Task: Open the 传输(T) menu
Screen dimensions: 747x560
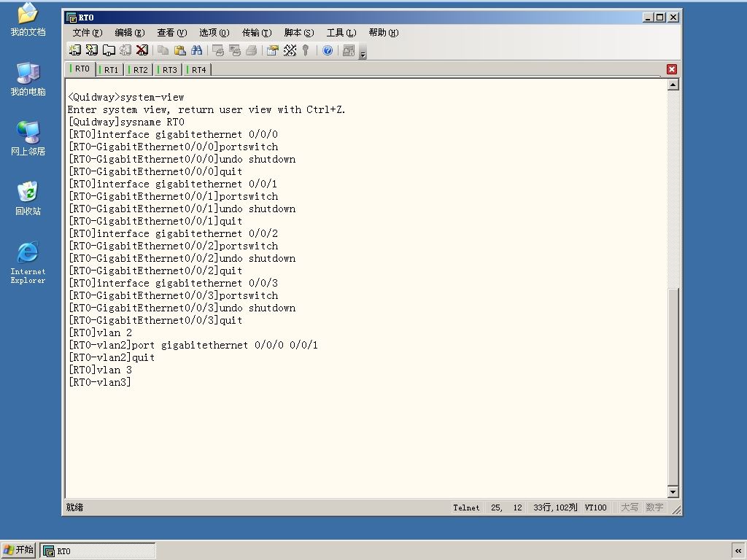Action: tap(257, 32)
